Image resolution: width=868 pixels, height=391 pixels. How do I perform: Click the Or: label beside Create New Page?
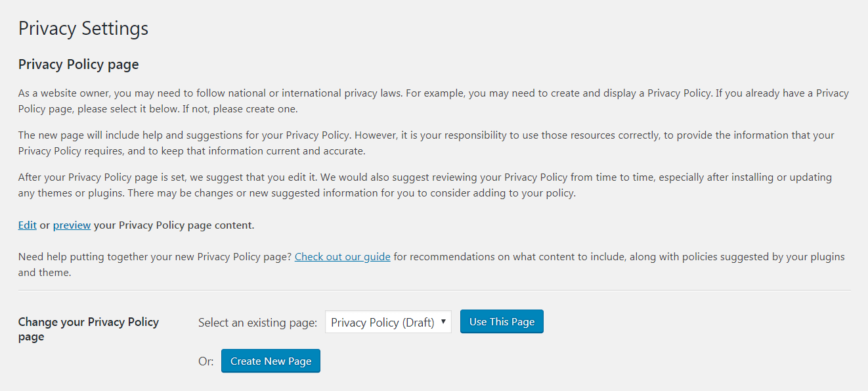click(x=206, y=360)
